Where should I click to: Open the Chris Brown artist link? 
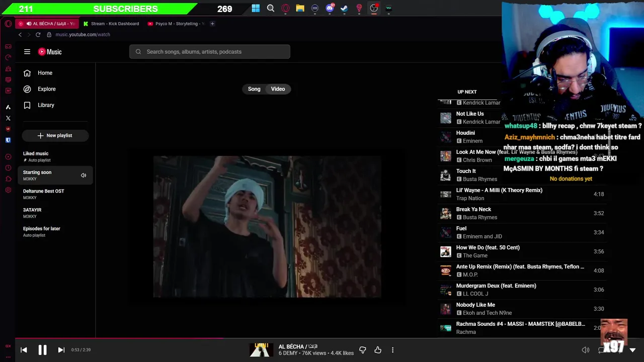point(477,160)
